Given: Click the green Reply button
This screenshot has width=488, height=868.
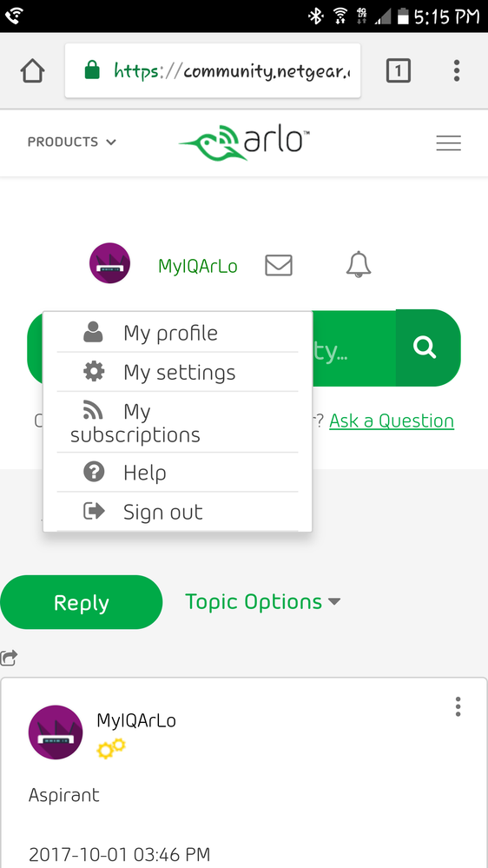Looking at the screenshot, I should coord(82,602).
